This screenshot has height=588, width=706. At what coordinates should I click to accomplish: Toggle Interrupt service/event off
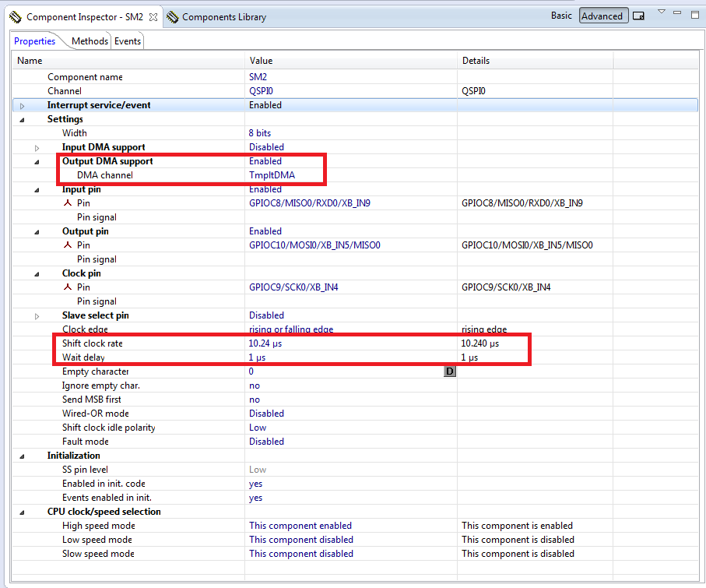(x=265, y=104)
